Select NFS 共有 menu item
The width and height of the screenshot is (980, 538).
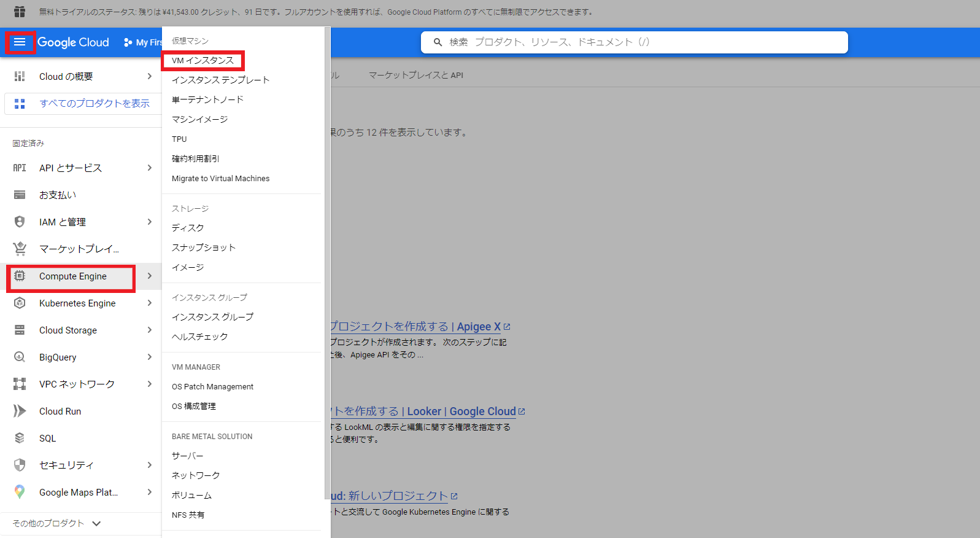[x=188, y=515]
